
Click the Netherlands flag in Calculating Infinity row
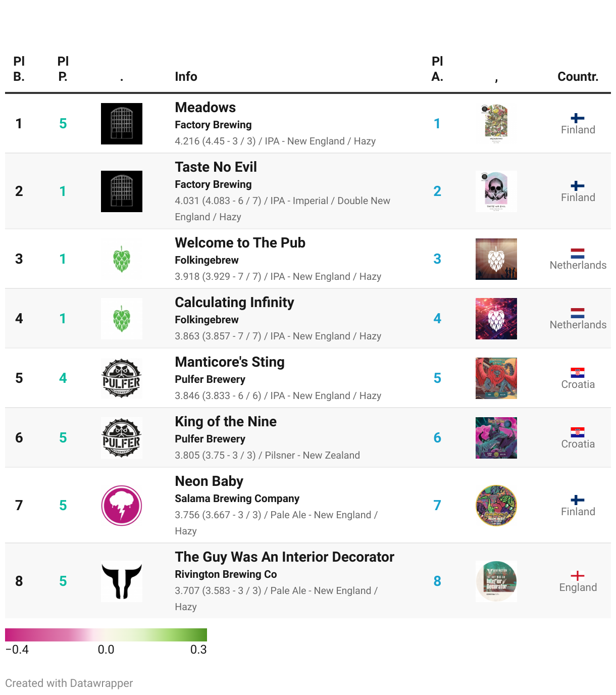578,313
